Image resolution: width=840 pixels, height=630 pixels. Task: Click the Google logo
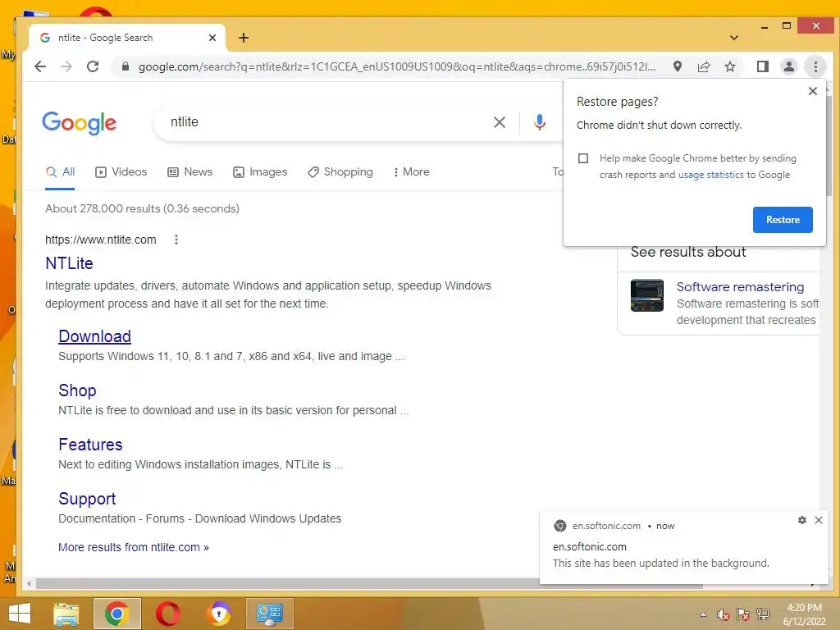(x=80, y=123)
